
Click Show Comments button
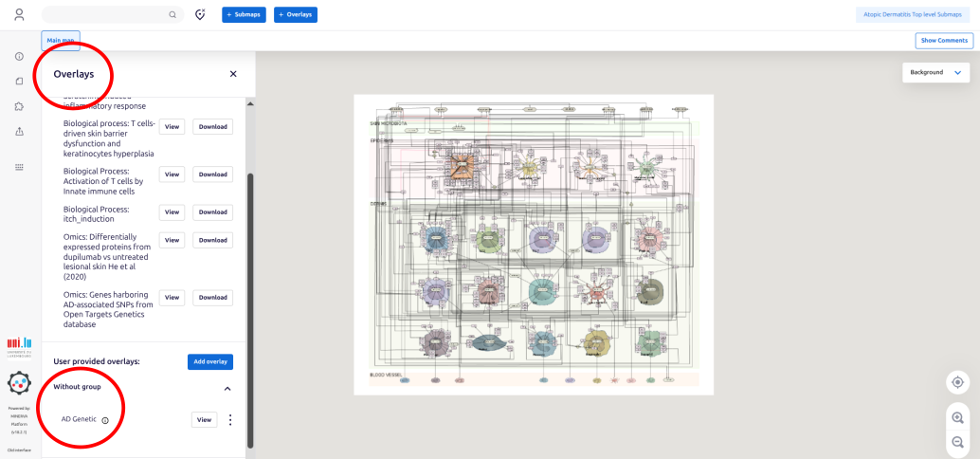point(944,41)
